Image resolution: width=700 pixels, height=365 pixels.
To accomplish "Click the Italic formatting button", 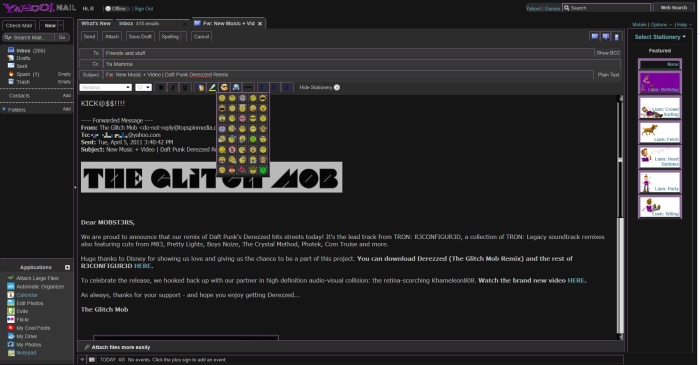I will (173, 87).
